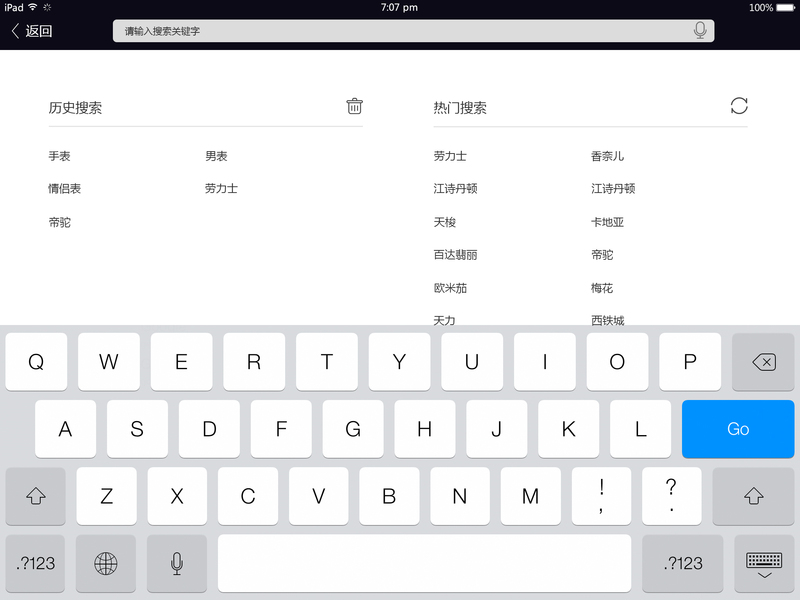Viewport: 800px width, 600px height.
Task: Choose hot search 梅花
Action: pyautogui.click(x=602, y=288)
